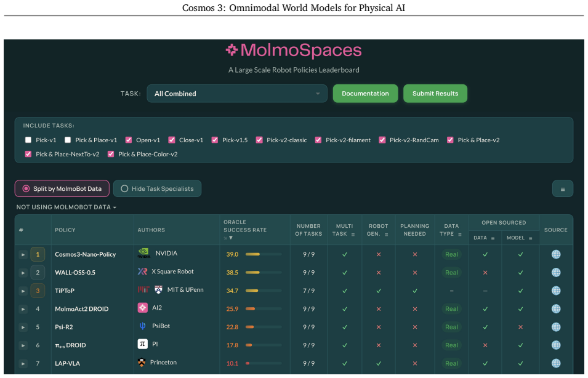Open source globe for MolmoAct2 DROID

click(556, 309)
